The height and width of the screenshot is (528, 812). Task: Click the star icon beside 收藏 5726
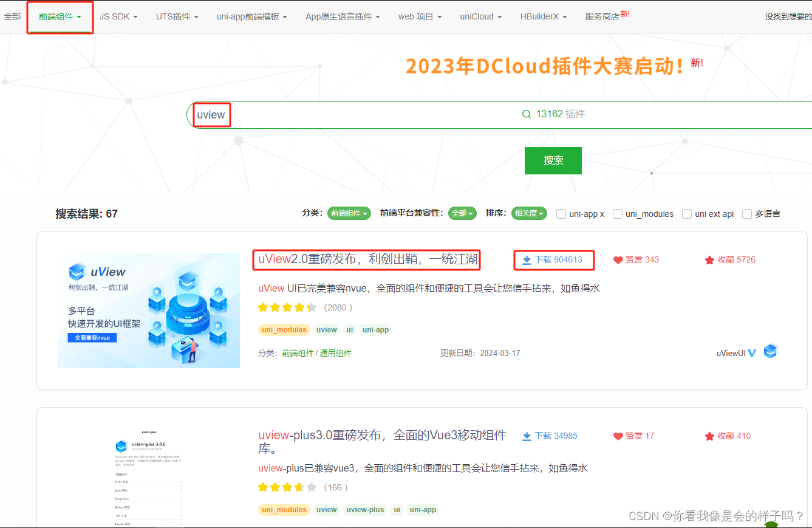(x=709, y=260)
